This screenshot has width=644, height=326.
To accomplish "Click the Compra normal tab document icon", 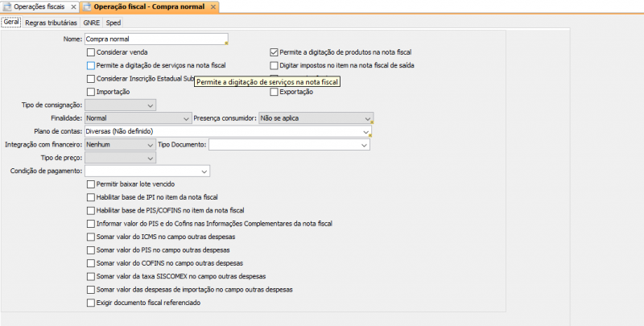I will (88, 7).
